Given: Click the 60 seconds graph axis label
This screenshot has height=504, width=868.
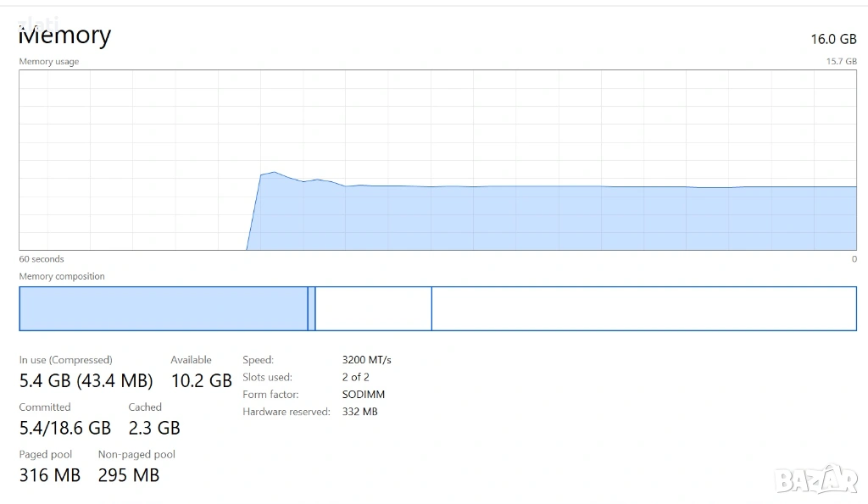Looking at the screenshot, I should 42,259.
